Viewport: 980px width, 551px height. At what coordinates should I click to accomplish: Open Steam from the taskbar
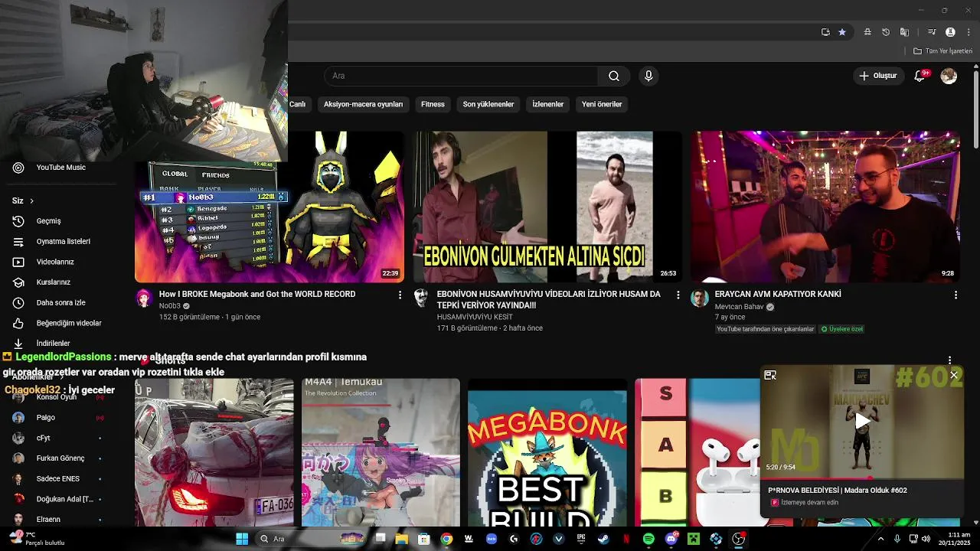coord(603,539)
